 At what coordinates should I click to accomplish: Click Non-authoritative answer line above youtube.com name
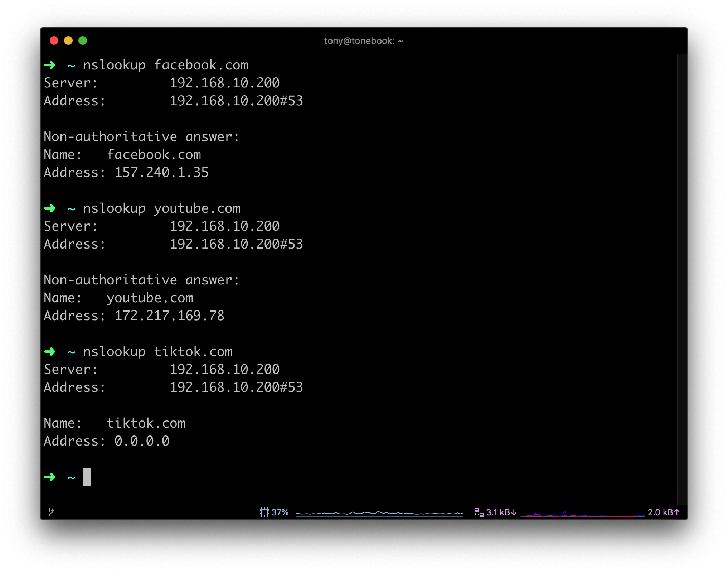141,280
